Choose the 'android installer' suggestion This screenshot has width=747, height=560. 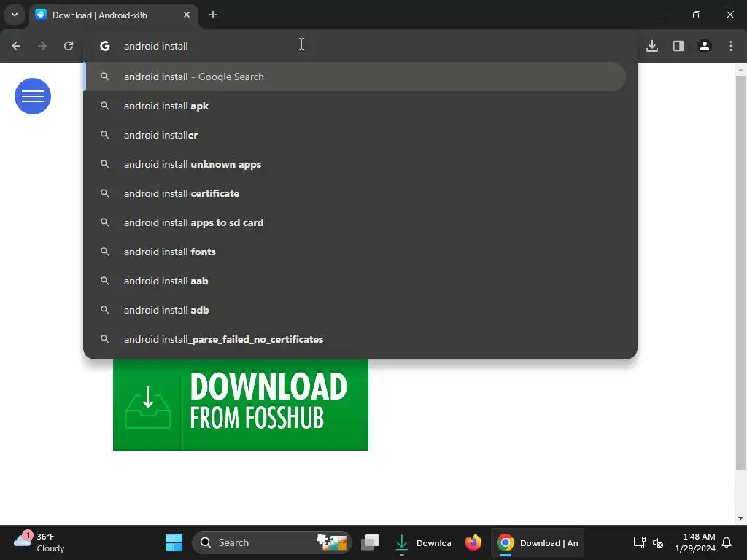click(x=355, y=135)
